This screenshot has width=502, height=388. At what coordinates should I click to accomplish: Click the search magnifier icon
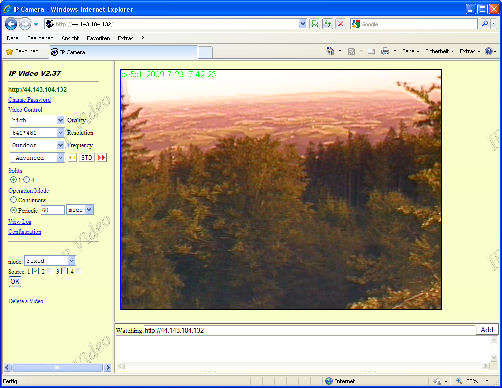pos(485,24)
